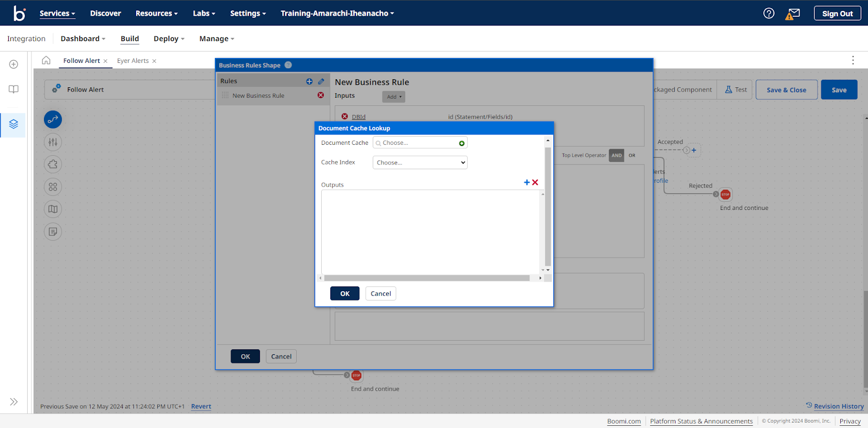Expand the Deploy menu
This screenshot has width=868, height=428.
click(169, 39)
